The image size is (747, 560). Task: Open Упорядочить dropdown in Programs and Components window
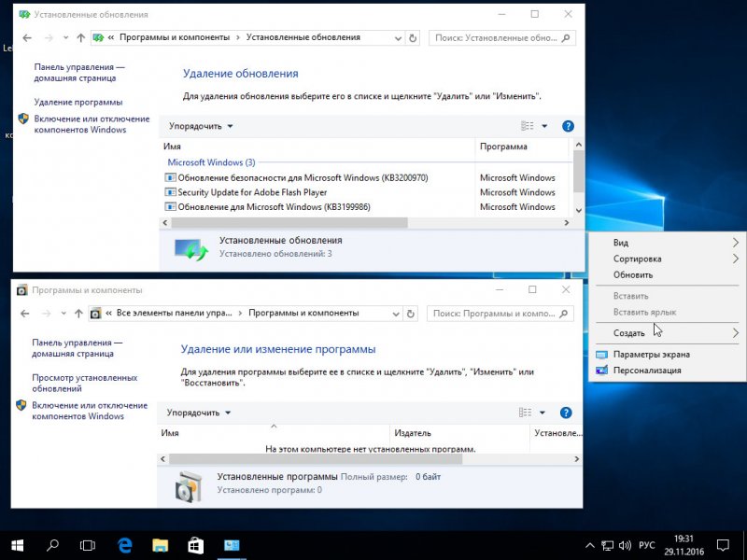199,413
